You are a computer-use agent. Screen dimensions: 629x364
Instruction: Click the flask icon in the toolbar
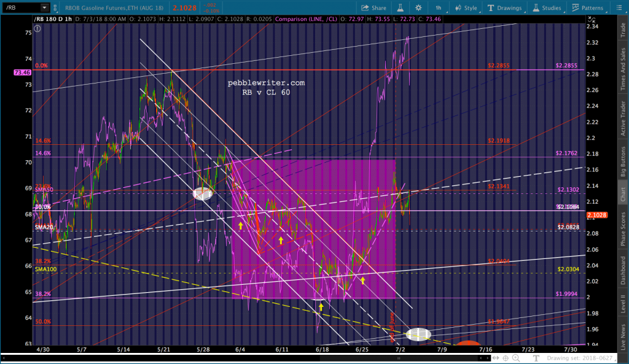click(399, 8)
